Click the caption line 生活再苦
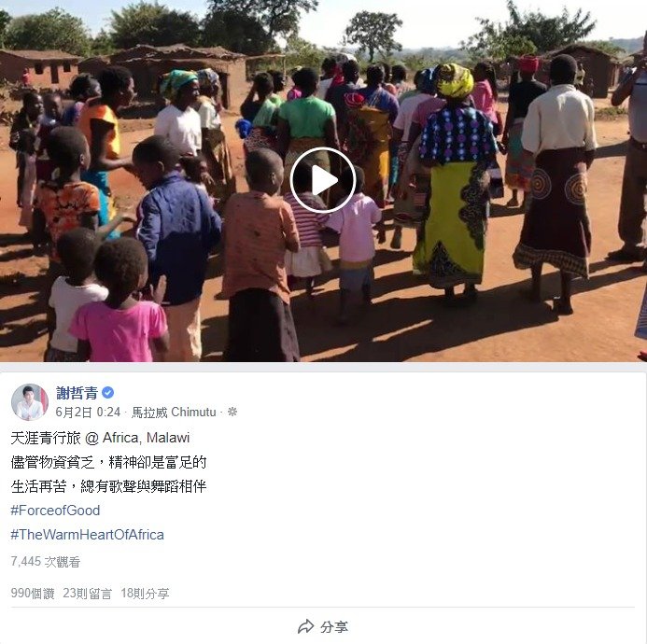Screen dimensions: 647x644 pyautogui.click(x=108, y=486)
